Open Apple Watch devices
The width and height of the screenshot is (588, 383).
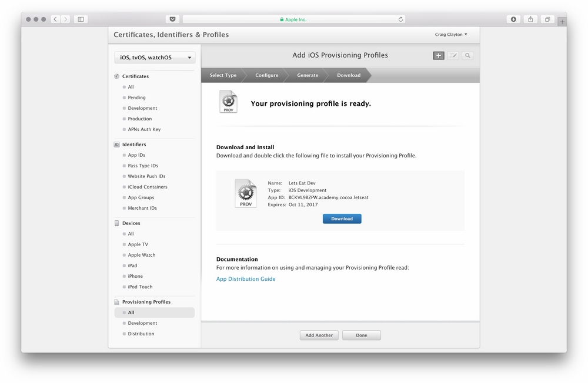tap(141, 255)
